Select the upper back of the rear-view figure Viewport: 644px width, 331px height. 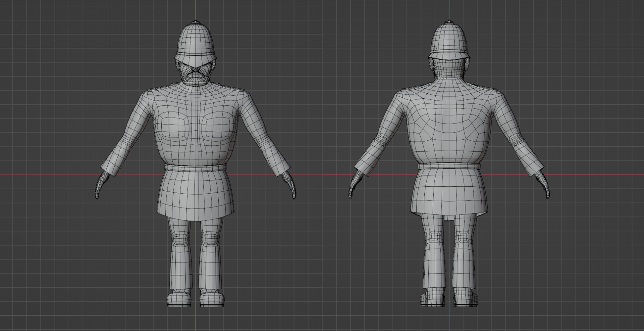point(449,113)
